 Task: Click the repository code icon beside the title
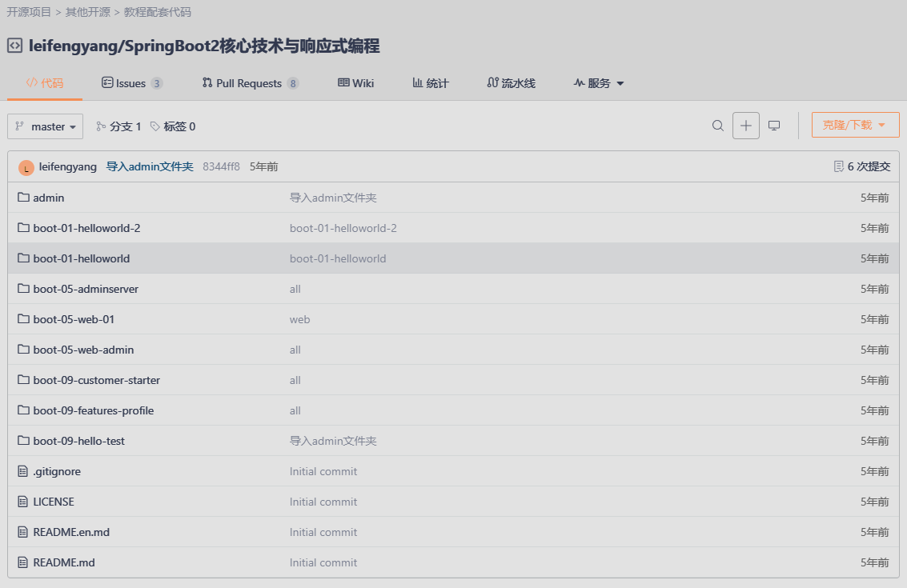[15, 46]
